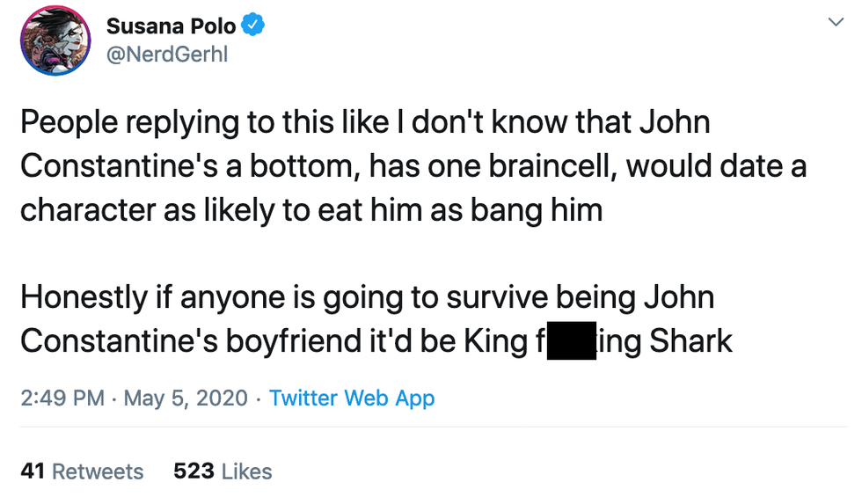Screen dimensions: 862x504
Task: Click the bold number 41
Action: [33, 471]
